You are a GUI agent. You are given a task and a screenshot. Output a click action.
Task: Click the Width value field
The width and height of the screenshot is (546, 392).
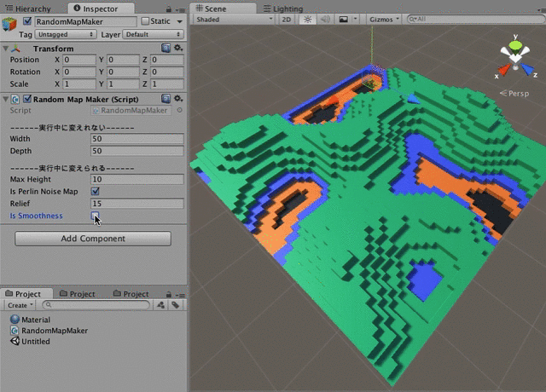point(136,139)
